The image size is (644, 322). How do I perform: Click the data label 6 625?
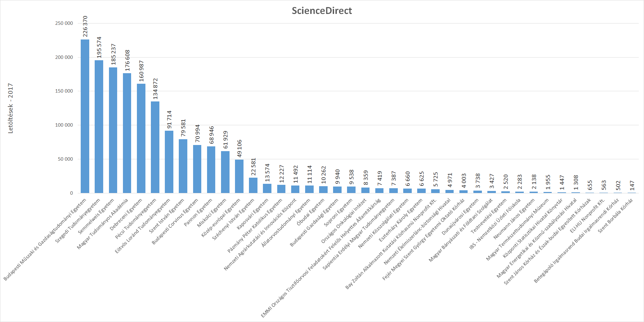[421, 179]
